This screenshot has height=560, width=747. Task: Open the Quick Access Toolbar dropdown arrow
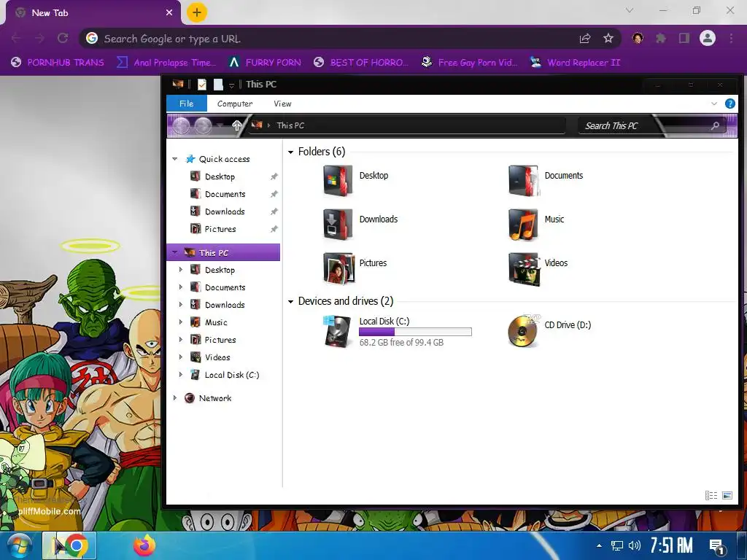coord(231,85)
